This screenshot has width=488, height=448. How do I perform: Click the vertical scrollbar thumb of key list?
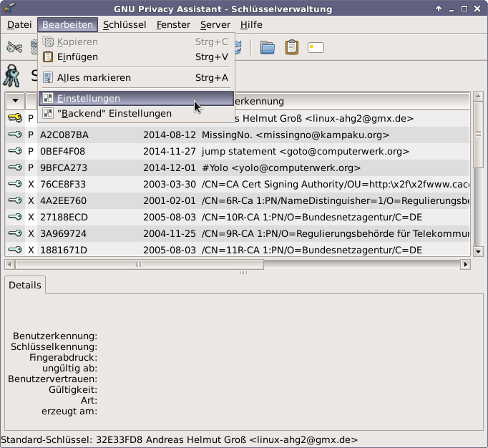pos(478,135)
